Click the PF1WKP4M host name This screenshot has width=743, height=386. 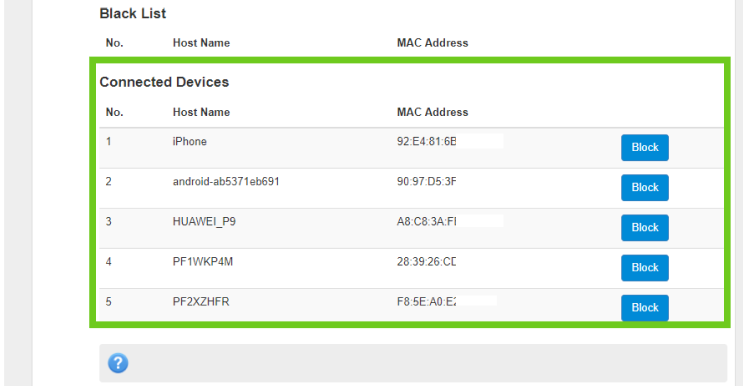(203, 261)
